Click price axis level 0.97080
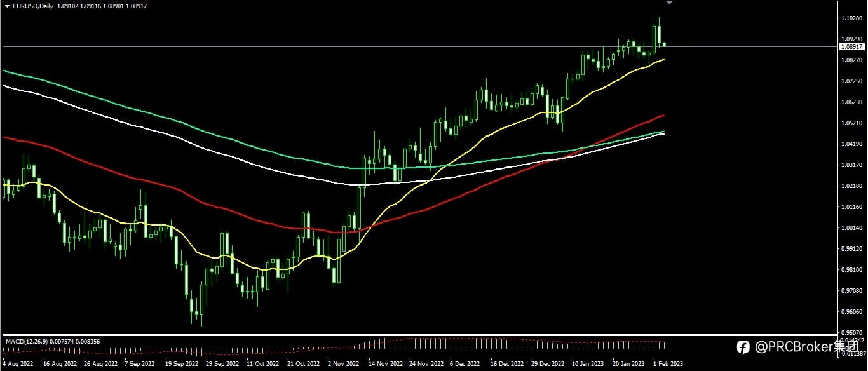Viewport: 868px width, 371px height. 851,290
